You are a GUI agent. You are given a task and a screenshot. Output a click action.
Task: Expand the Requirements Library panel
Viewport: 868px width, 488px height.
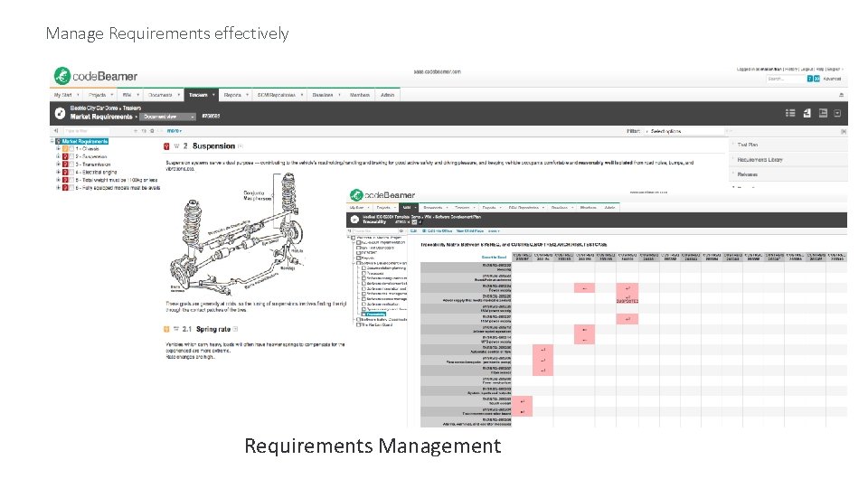pos(788,159)
